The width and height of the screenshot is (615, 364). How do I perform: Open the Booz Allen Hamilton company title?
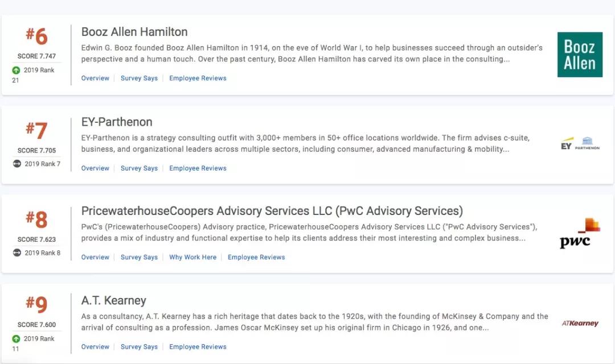click(134, 32)
